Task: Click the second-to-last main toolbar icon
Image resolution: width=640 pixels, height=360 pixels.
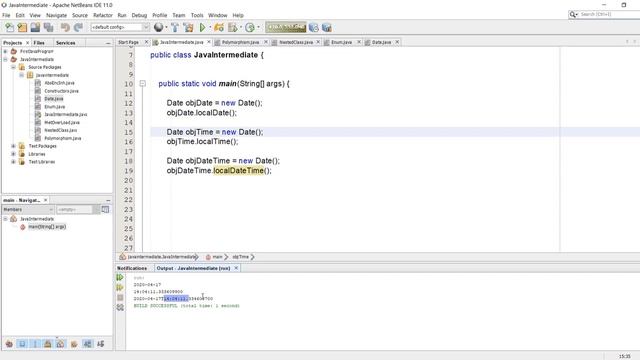Action: tap(313, 27)
